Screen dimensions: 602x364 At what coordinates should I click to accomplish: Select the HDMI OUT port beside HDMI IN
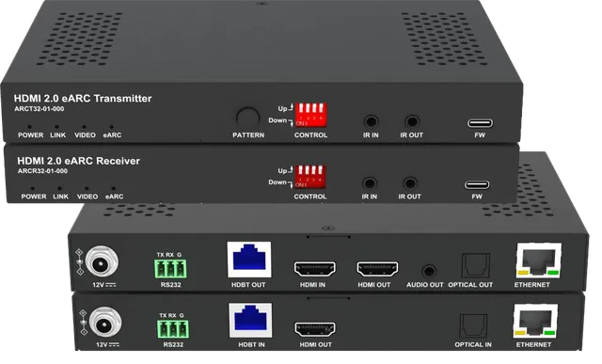point(377,268)
